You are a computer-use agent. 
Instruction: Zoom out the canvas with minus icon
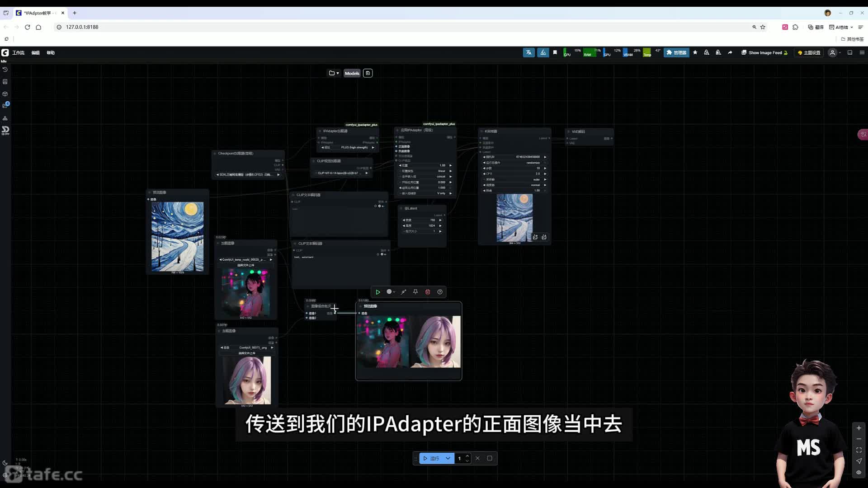tap(859, 439)
